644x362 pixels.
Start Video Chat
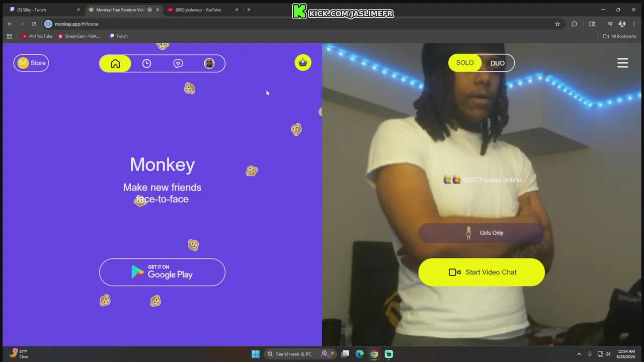point(481,272)
